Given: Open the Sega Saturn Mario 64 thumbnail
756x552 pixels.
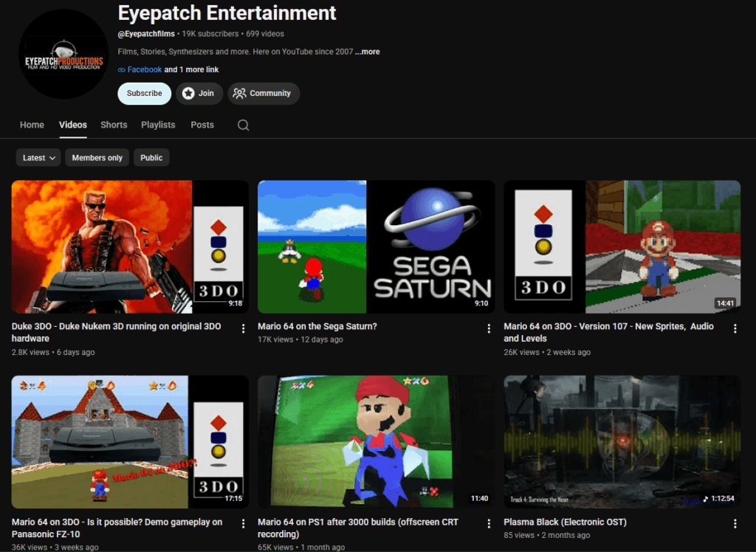Looking at the screenshot, I should [x=376, y=246].
